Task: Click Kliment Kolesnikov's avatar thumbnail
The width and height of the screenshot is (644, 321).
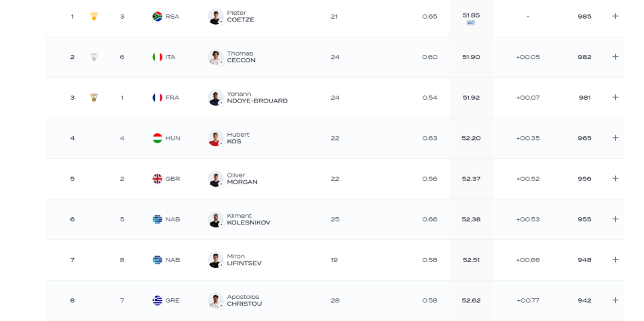Action: point(215,219)
